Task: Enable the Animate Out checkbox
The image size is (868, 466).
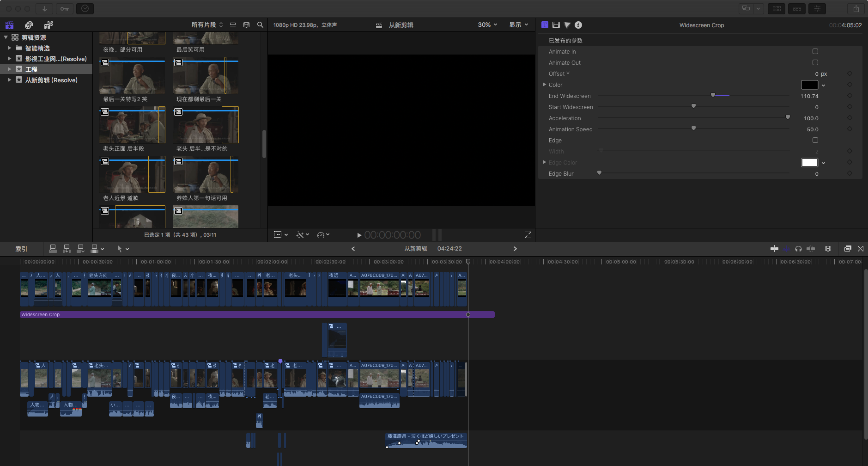Action: click(x=815, y=63)
